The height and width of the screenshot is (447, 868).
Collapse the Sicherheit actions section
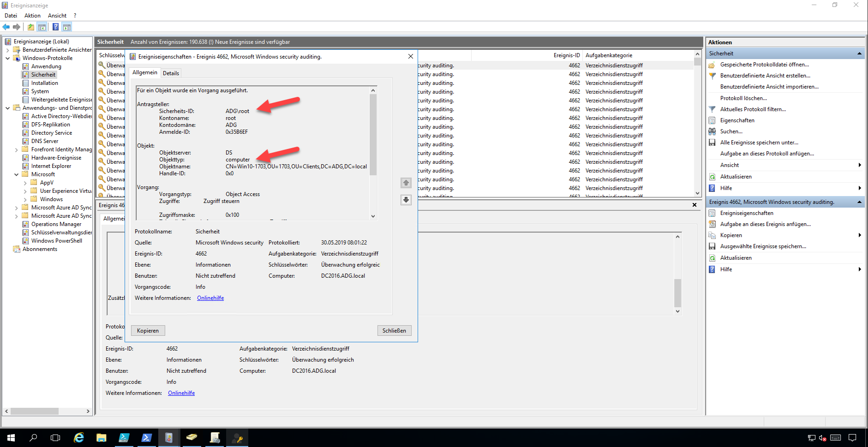[859, 54]
